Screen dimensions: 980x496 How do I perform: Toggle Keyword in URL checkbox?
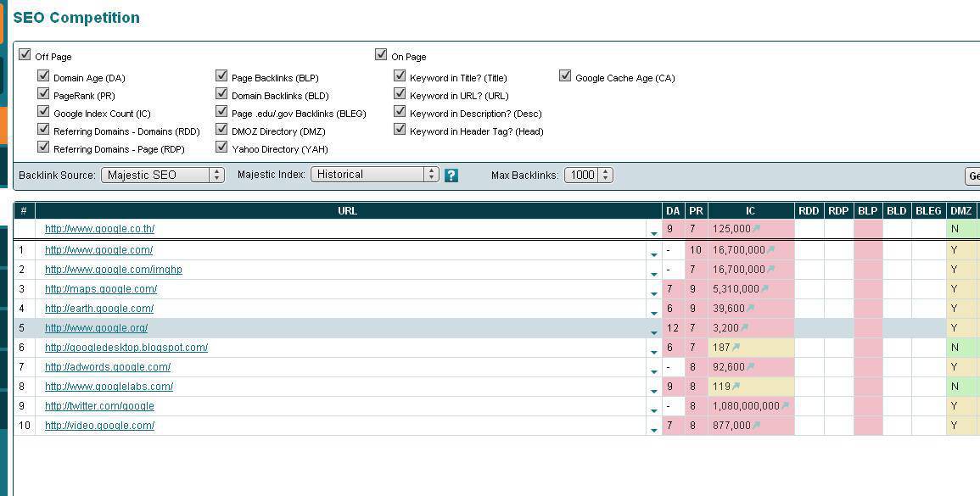[400, 93]
